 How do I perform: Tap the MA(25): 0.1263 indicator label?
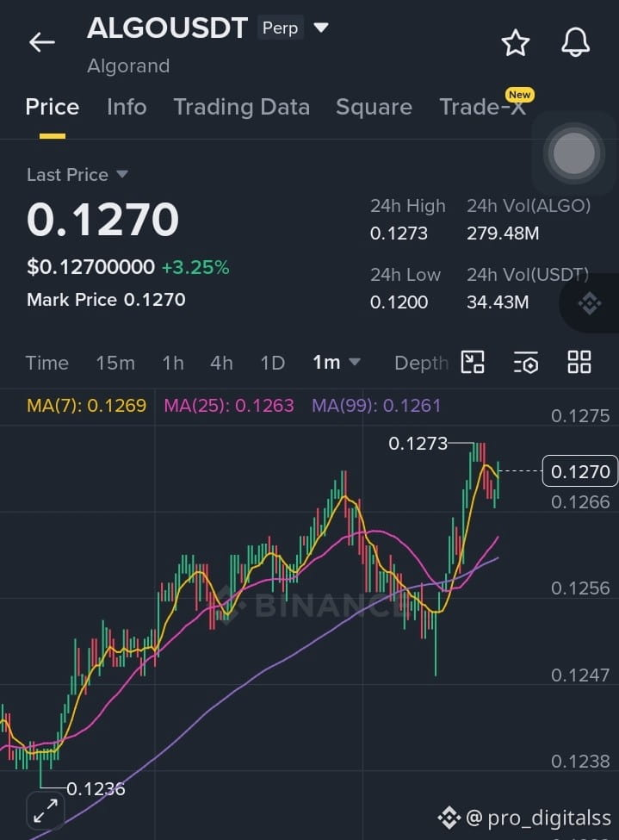[x=229, y=405]
